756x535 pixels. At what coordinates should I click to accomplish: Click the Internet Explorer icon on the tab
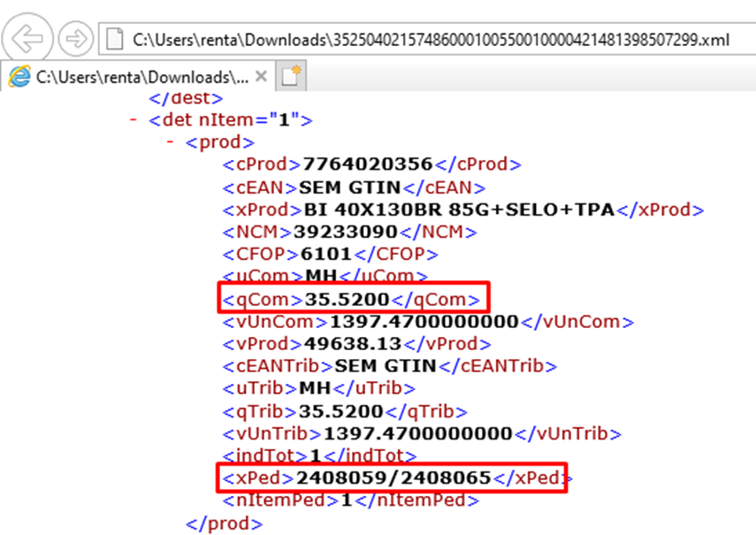19,77
